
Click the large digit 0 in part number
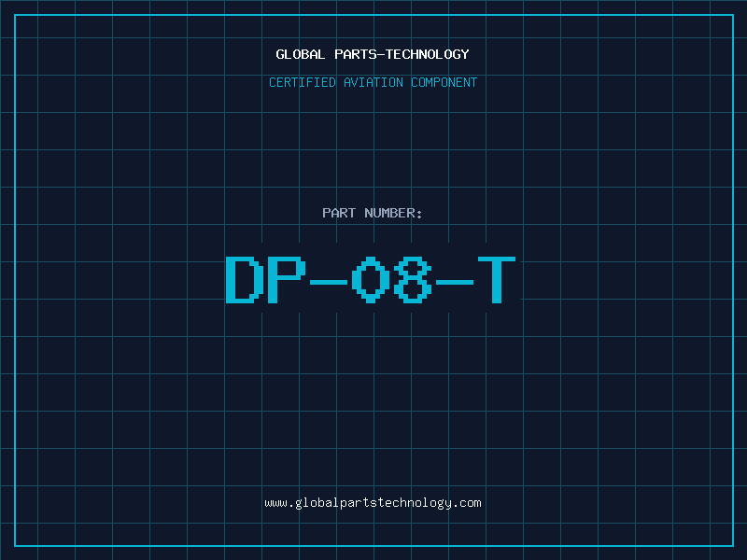[371, 280]
